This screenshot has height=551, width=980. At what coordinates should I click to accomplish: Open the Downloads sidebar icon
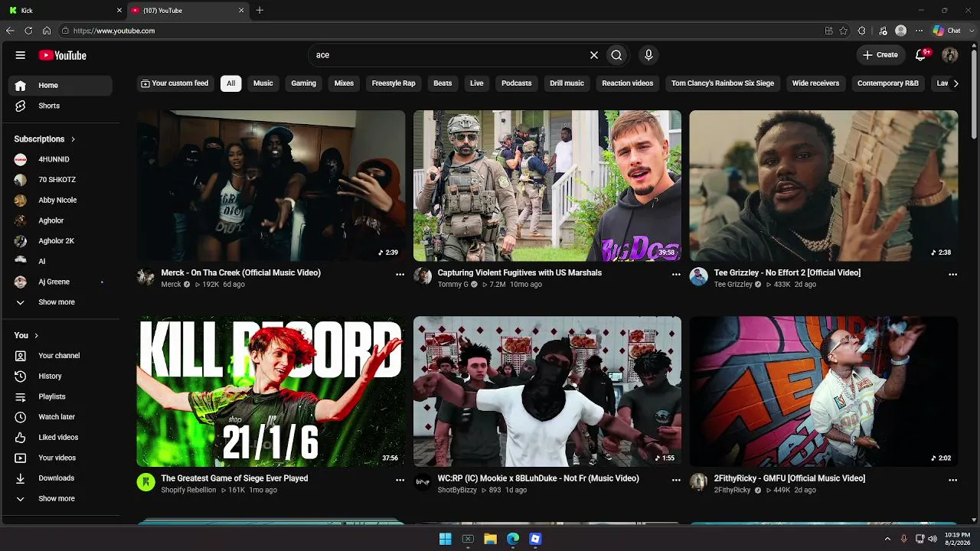[x=21, y=478]
